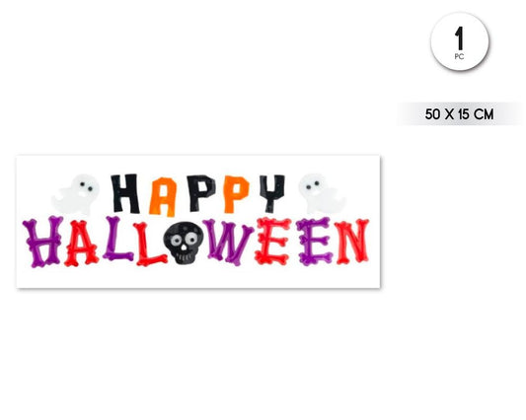Click the orange letter A in HAPPY
The height and width of the screenshot is (420, 526).
[x=163, y=197]
